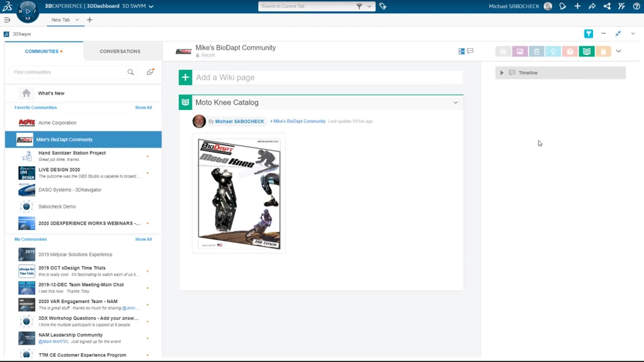Image resolution: width=644 pixels, height=362 pixels.
Task: Open the 3DSwym widget menu chevron
Action: point(633,34)
